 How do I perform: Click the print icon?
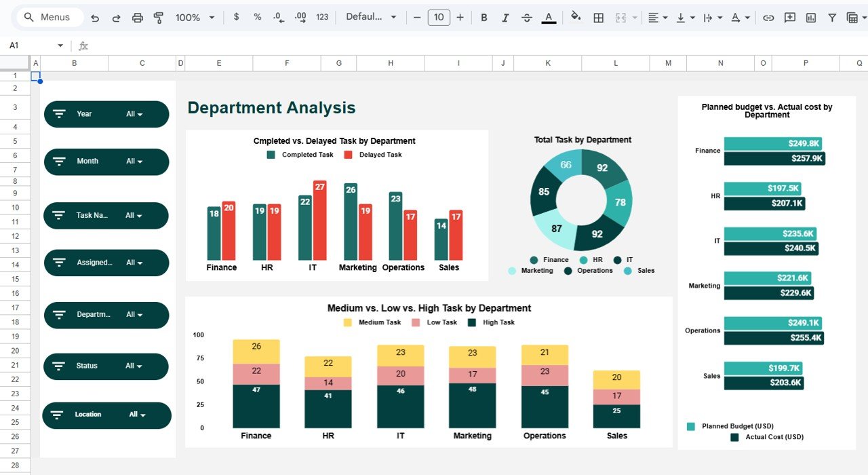[x=138, y=18]
